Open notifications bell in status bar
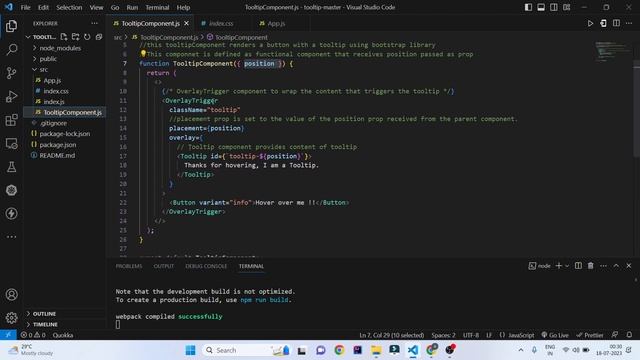Screen dimensions: 640x360 tap(629, 335)
